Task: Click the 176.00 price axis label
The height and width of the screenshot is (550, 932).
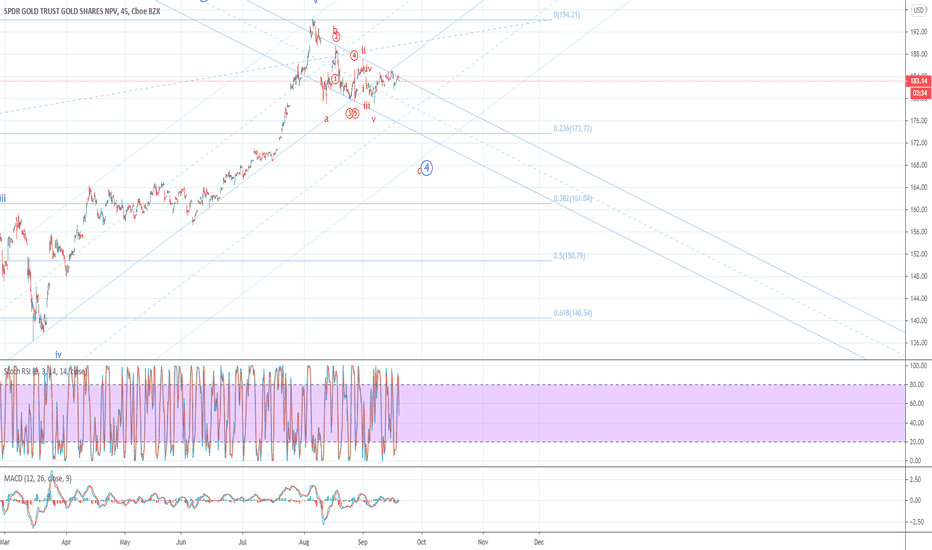Action: tap(918, 121)
